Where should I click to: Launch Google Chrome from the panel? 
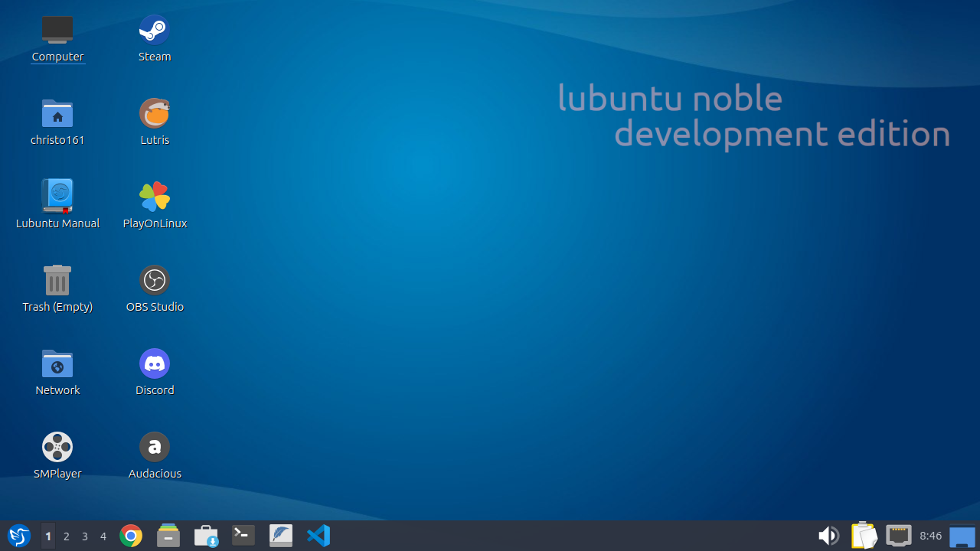(131, 536)
